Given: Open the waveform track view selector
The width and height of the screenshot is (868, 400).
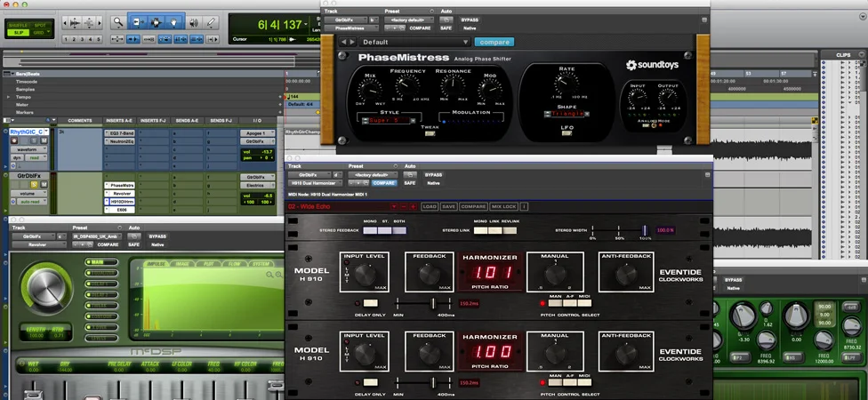Looking at the screenshot, I should [30, 149].
